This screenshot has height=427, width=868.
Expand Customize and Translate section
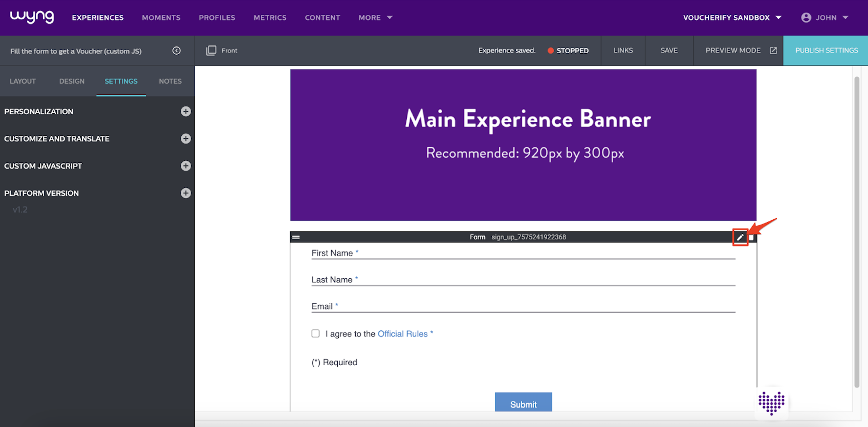coord(186,139)
